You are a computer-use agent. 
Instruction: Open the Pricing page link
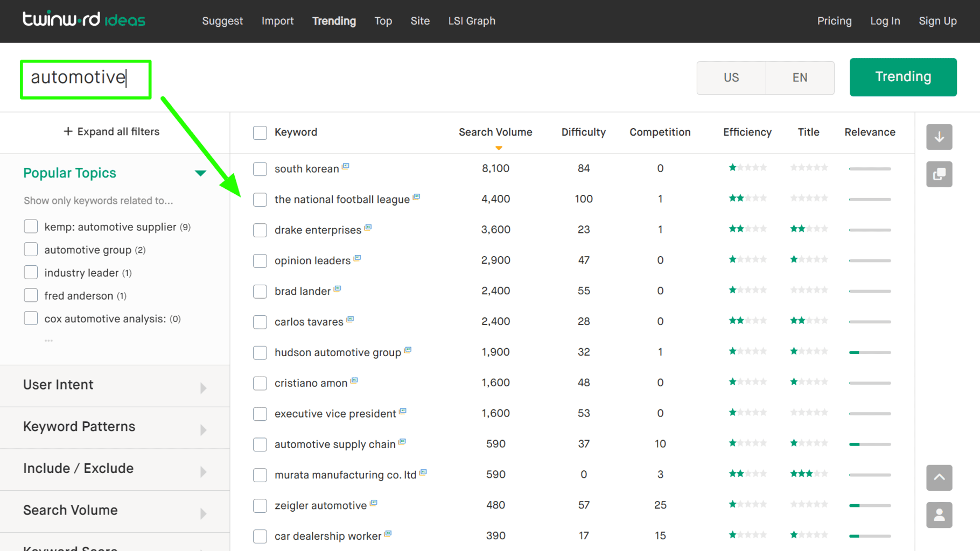[x=834, y=21]
